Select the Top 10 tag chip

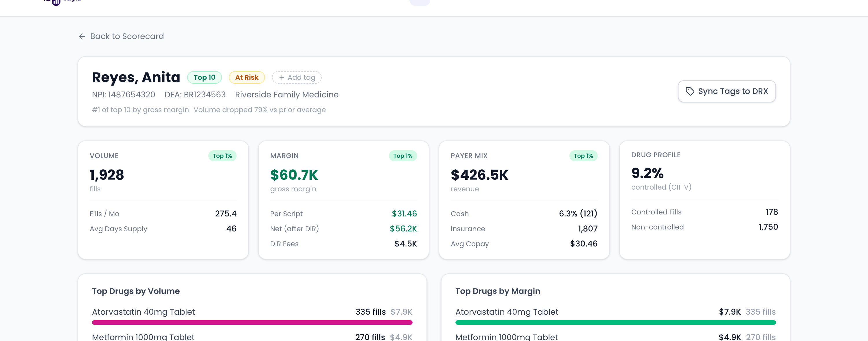click(204, 77)
